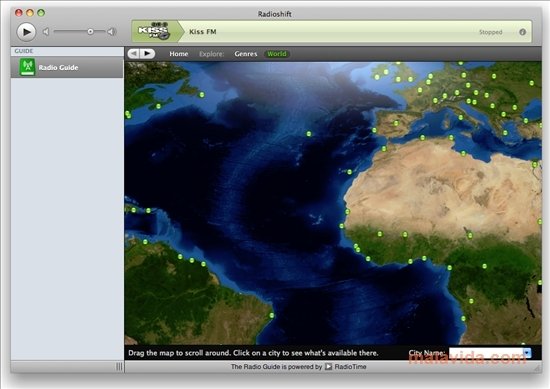Click the volume slider knob
Viewport: 550px width, 389px height.
tap(90, 32)
